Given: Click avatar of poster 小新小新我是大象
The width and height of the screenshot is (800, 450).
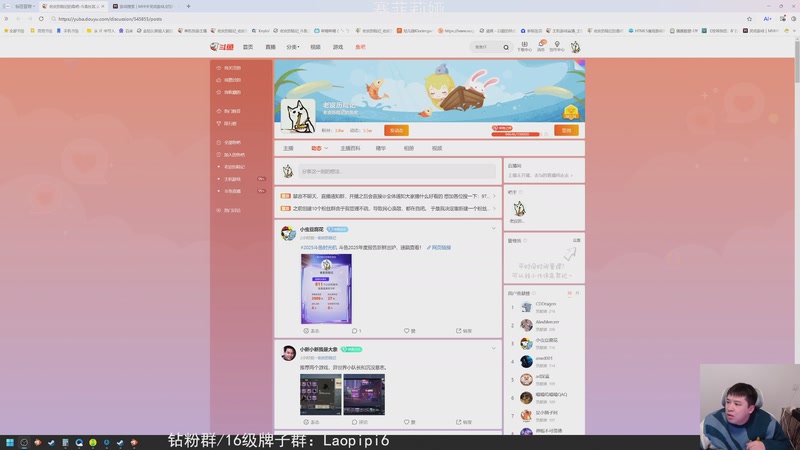Looking at the screenshot, I should click(x=288, y=353).
